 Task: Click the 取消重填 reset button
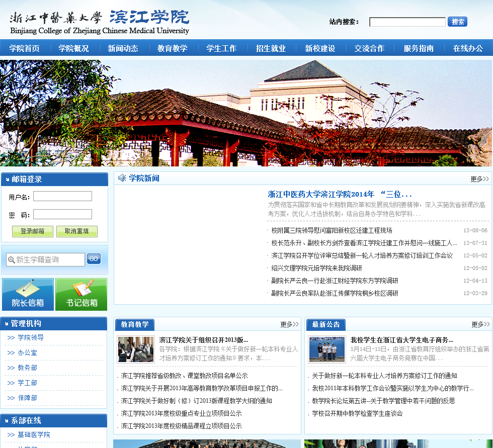pos(76,231)
